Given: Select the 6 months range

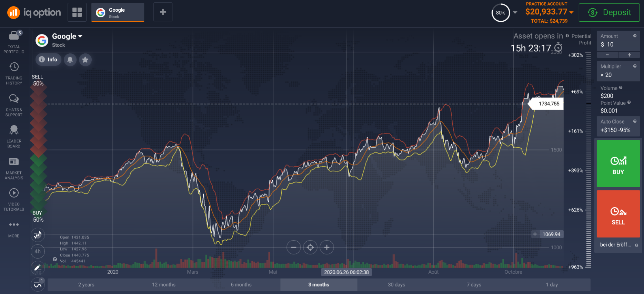Looking at the screenshot, I should [241, 285].
